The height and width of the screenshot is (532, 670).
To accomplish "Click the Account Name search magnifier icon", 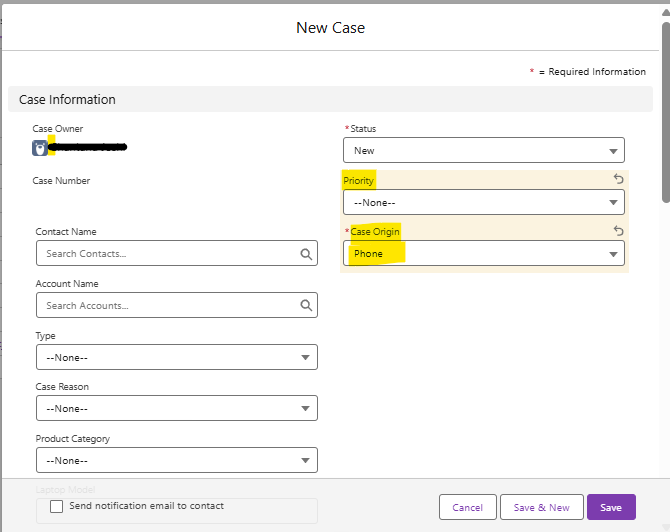I will tap(307, 306).
